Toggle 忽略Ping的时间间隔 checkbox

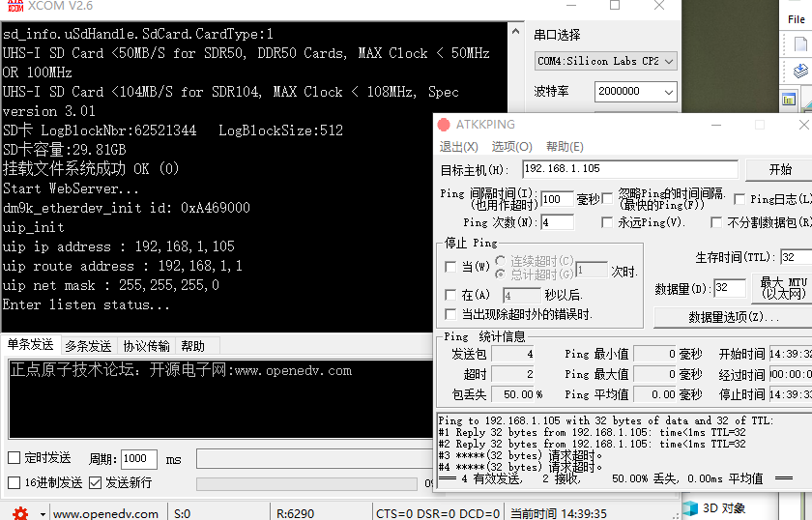point(607,198)
